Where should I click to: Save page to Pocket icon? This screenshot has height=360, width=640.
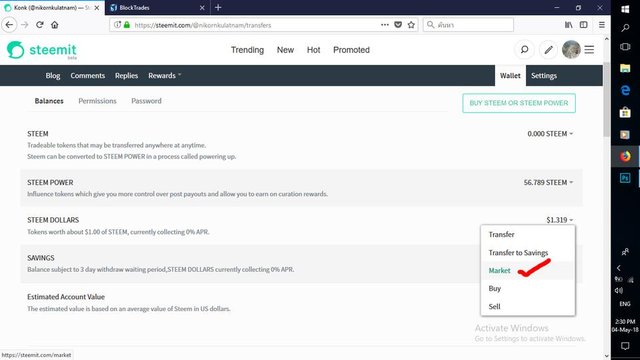pos(398,25)
